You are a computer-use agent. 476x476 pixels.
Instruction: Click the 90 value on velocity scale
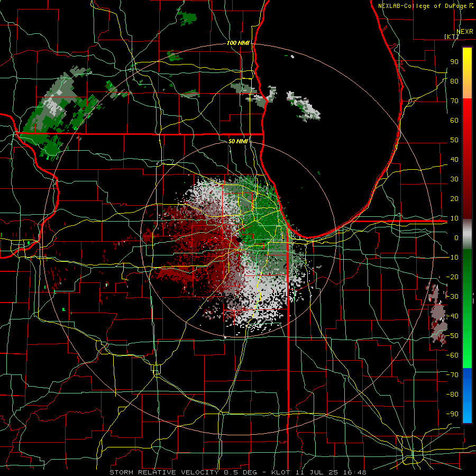click(x=454, y=62)
